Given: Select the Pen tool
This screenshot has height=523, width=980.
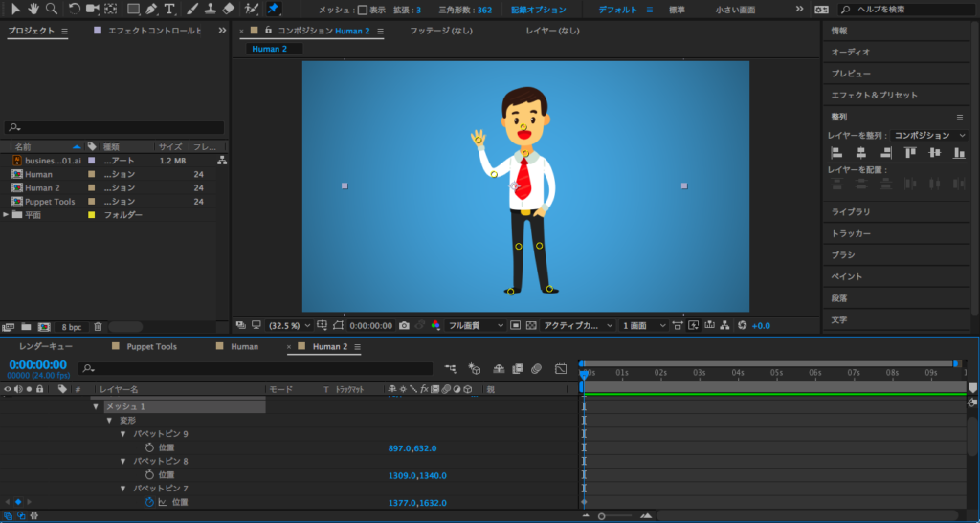Looking at the screenshot, I should pyautogui.click(x=151, y=9).
